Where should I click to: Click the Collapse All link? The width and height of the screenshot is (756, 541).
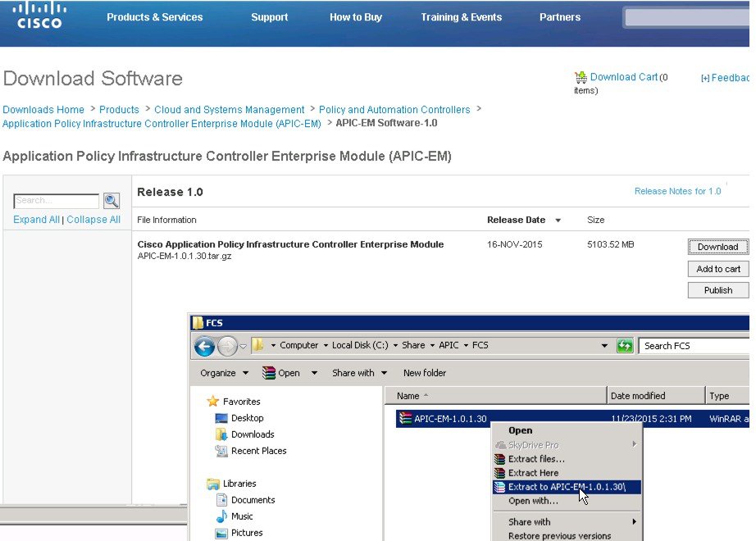pos(93,220)
